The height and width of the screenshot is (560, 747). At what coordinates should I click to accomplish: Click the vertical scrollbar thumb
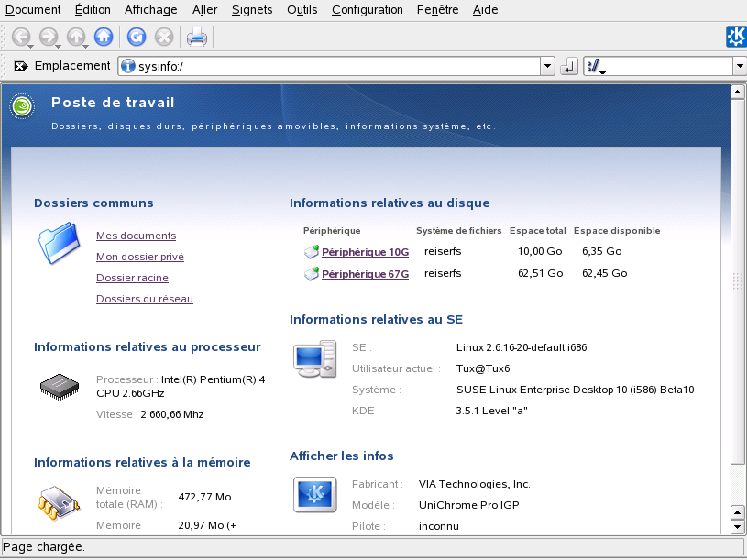(x=738, y=281)
